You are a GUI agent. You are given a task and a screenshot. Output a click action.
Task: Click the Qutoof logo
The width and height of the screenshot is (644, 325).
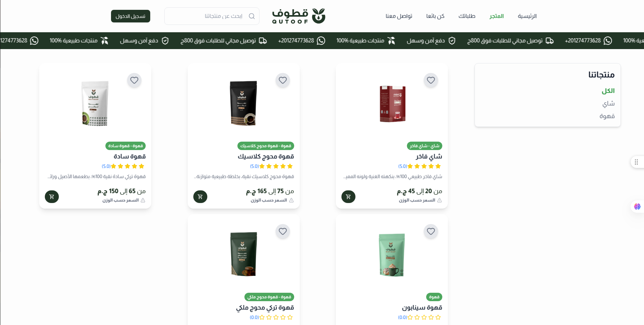(x=299, y=16)
